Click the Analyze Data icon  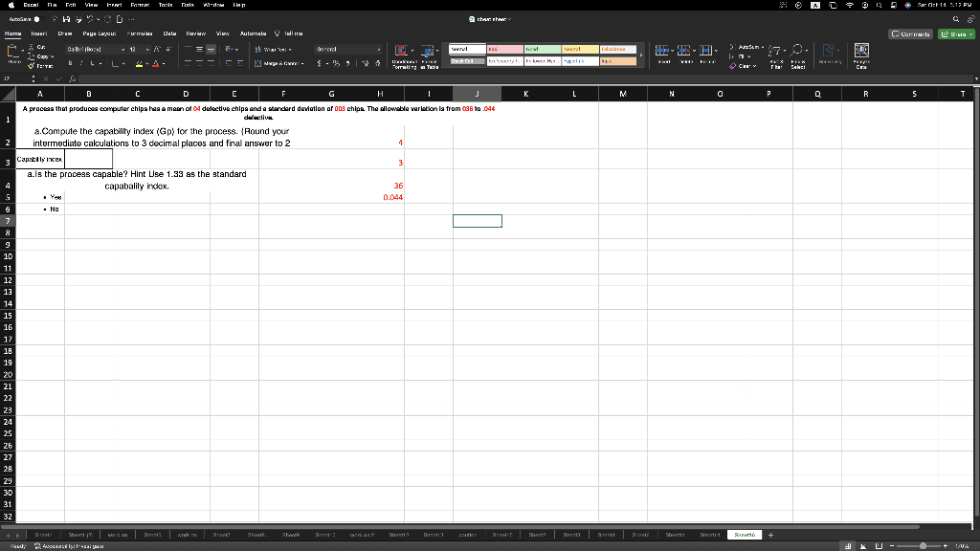(x=861, y=50)
